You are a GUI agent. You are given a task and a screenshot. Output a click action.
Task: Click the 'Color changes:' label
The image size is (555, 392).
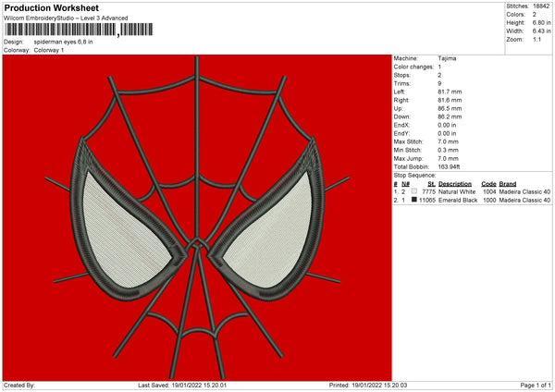(413, 67)
